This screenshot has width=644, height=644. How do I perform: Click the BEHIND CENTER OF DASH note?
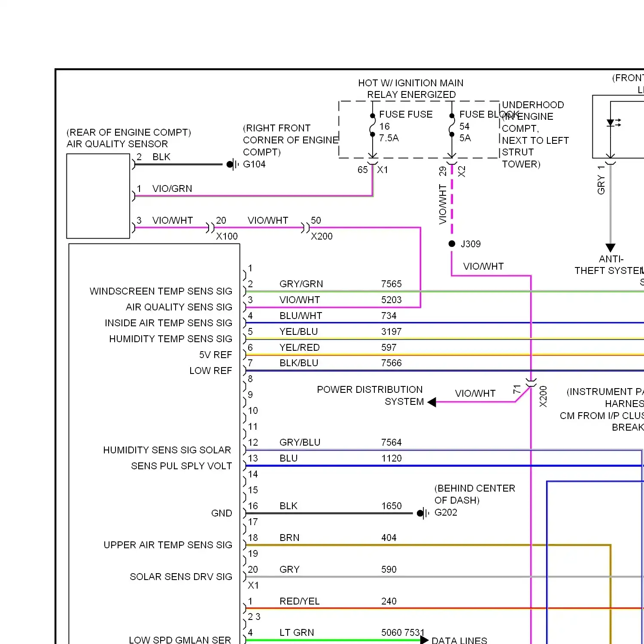474,494
